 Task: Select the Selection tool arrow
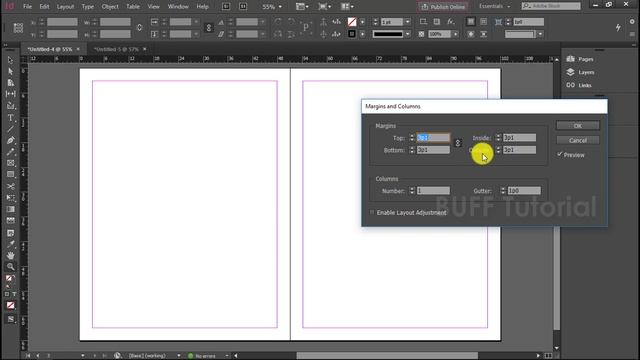(10, 60)
